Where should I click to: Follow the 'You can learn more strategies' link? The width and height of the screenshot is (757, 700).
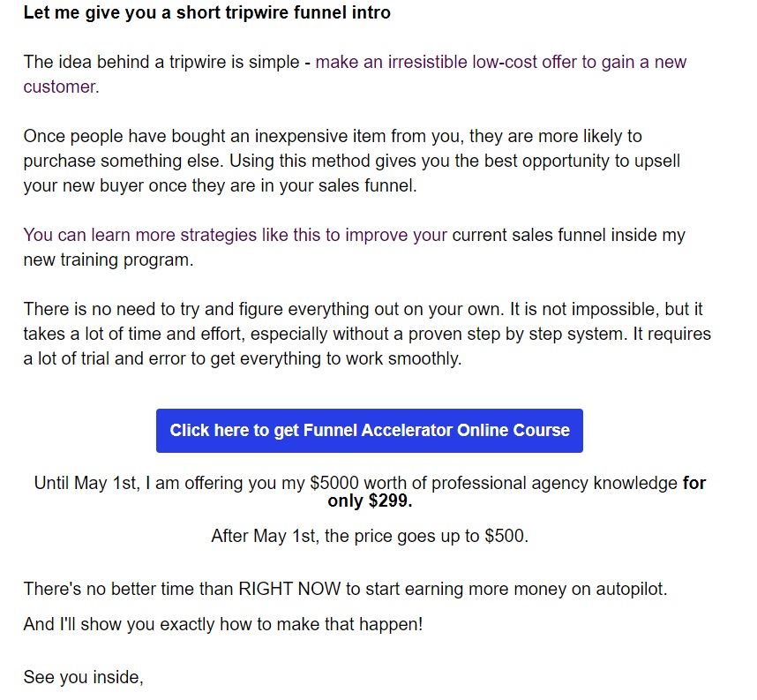tap(235, 236)
